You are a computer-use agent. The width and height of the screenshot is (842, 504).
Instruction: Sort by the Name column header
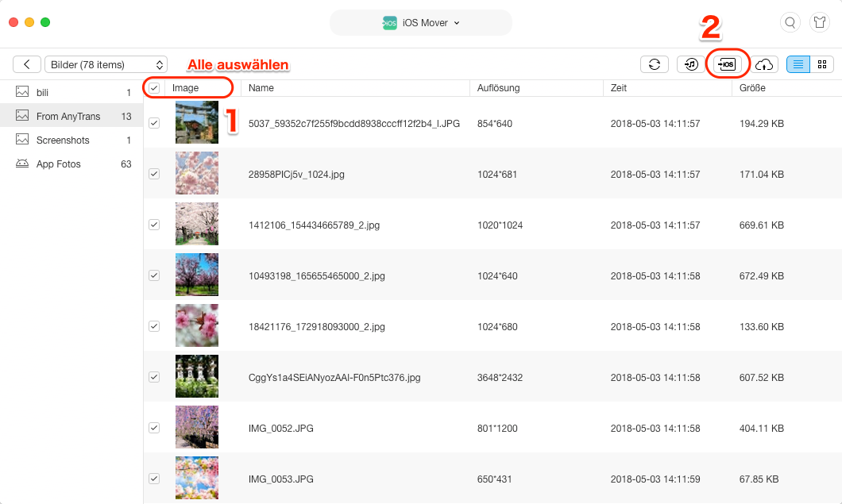click(x=356, y=88)
